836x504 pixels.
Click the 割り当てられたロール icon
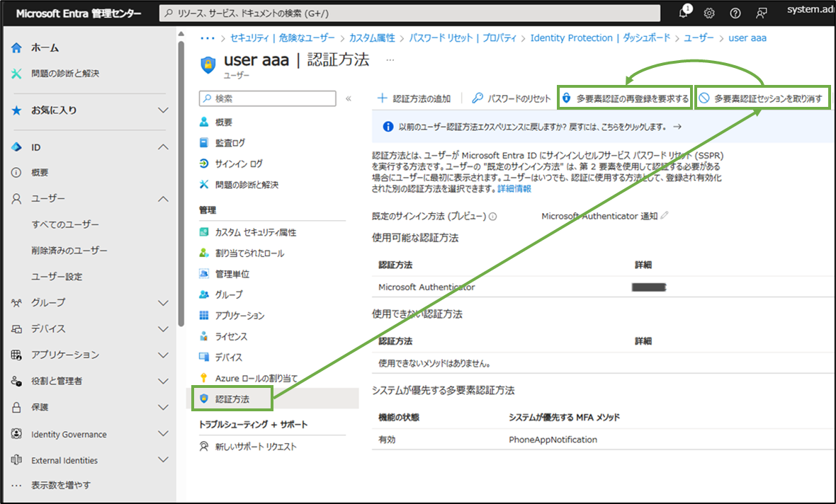(203, 253)
